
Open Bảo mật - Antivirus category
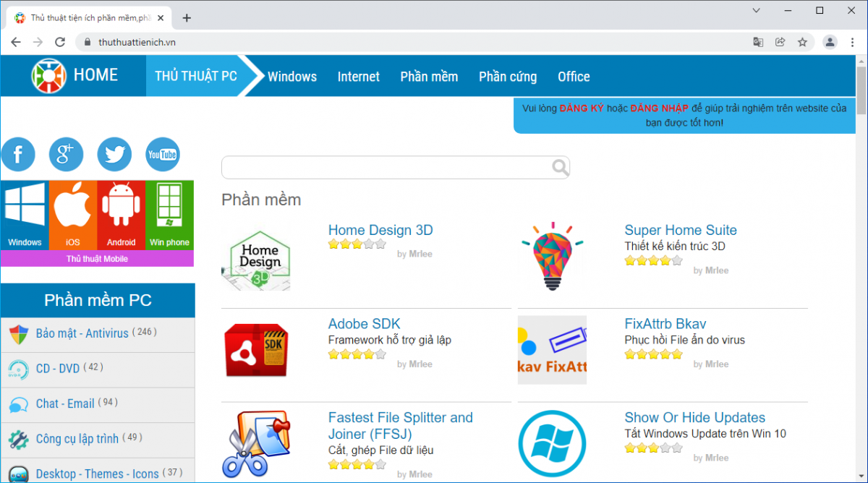click(x=82, y=333)
